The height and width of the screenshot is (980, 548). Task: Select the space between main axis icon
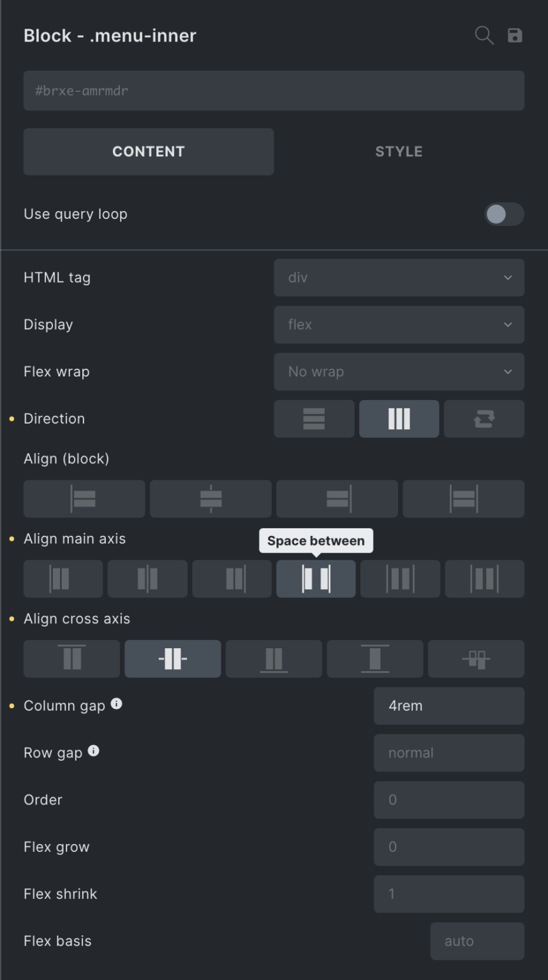point(315,579)
